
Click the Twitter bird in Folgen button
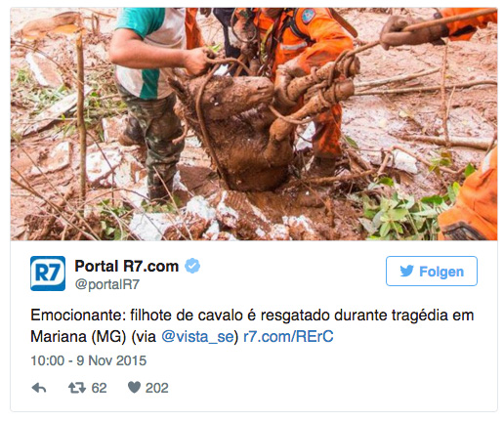(406, 272)
